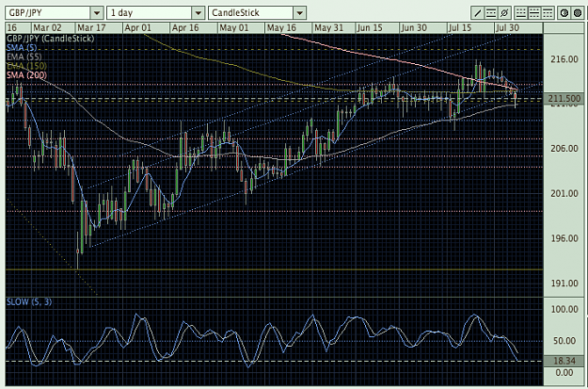Click the 206.00 price axis label
This screenshot has width=588, height=389.
[564, 149]
